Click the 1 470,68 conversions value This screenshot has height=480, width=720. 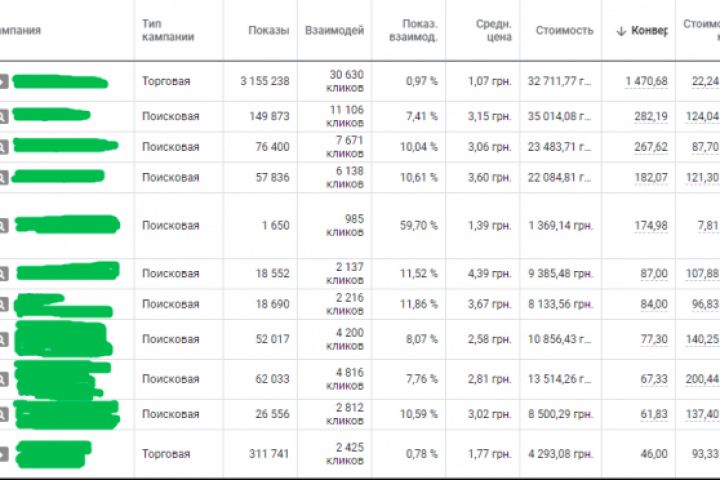[x=646, y=81]
